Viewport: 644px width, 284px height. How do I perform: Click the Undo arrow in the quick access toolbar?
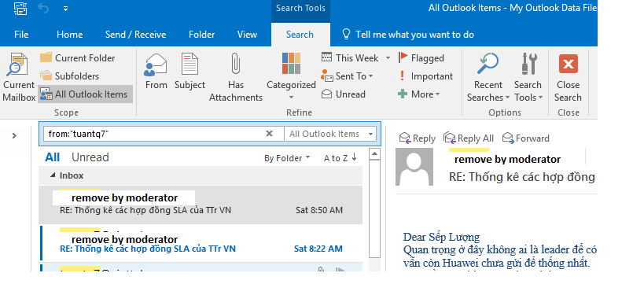43,8
